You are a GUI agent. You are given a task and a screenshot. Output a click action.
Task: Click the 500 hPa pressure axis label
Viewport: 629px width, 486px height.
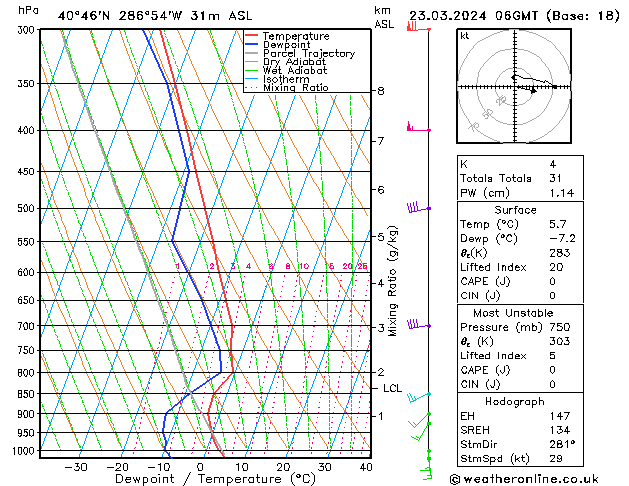coord(26,208)
